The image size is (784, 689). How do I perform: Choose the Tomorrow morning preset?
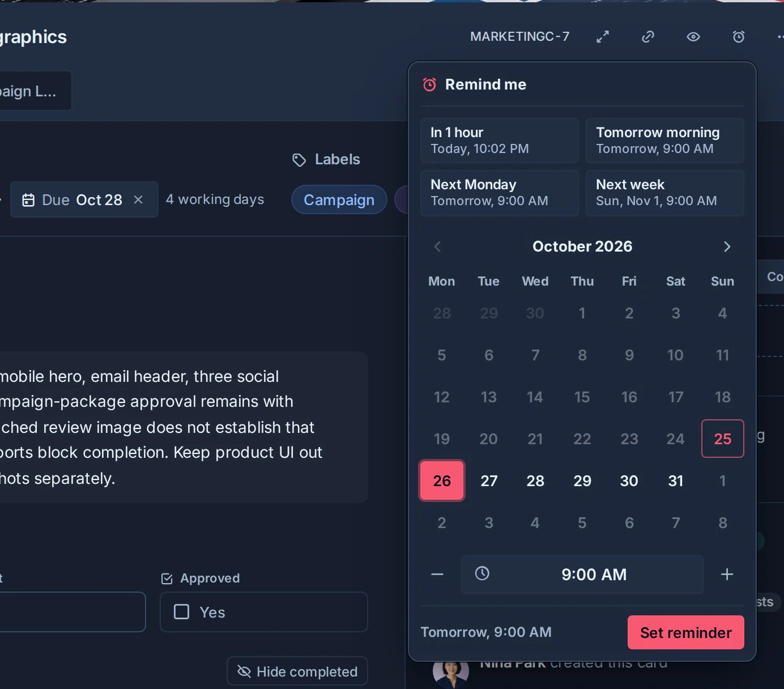[664, 141]
